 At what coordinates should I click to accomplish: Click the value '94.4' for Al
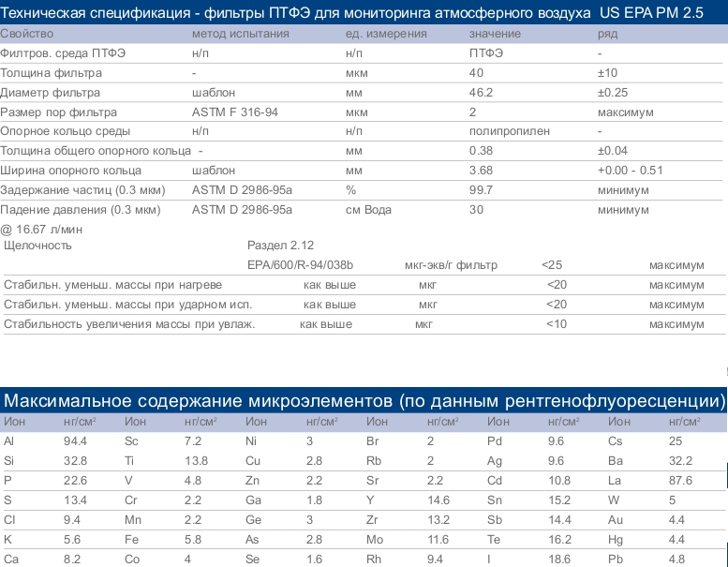point(75,441)
